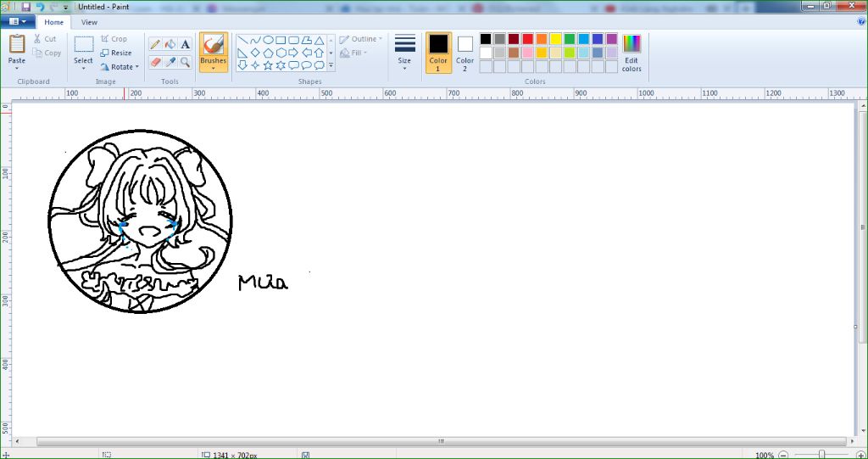This screenshot has width=868, height=459.
Task: Choose the Pentagon shape
Action: [268, 53]
